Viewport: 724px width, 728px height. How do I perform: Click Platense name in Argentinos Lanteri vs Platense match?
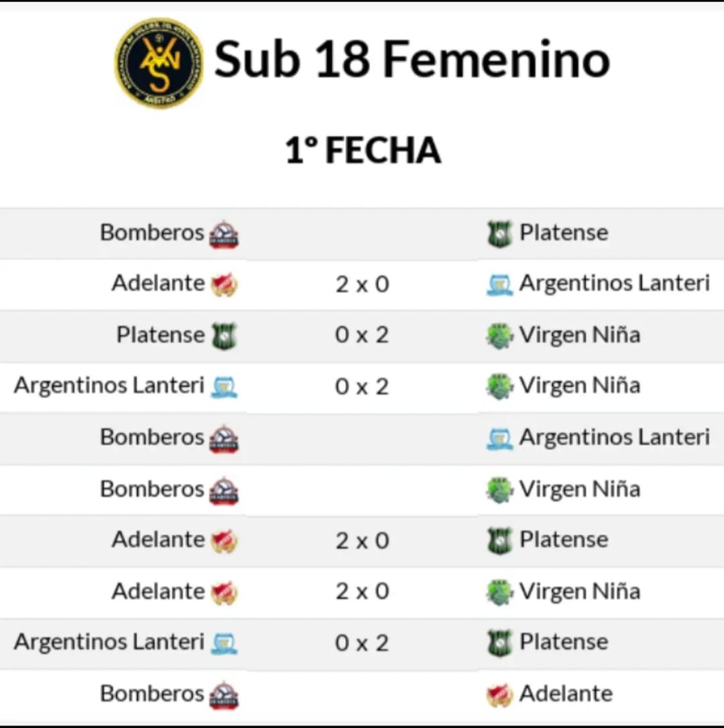563,642
